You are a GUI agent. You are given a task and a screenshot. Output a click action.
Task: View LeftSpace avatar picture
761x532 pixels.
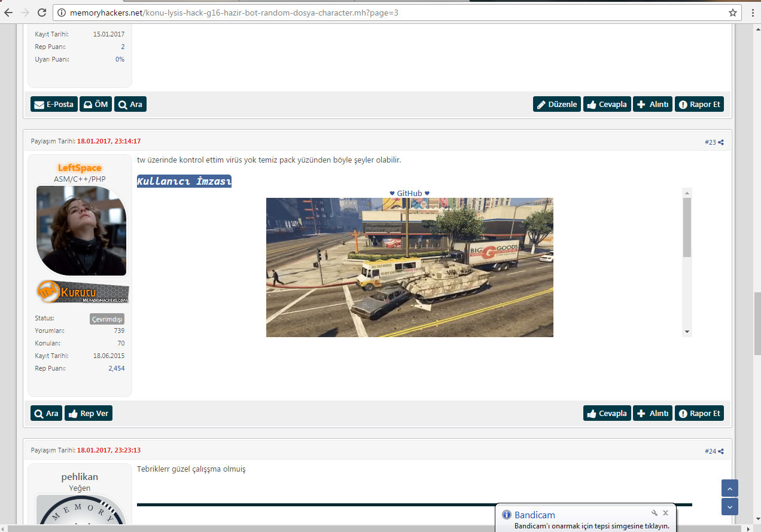pyautogui.click(x=81, y=230)
